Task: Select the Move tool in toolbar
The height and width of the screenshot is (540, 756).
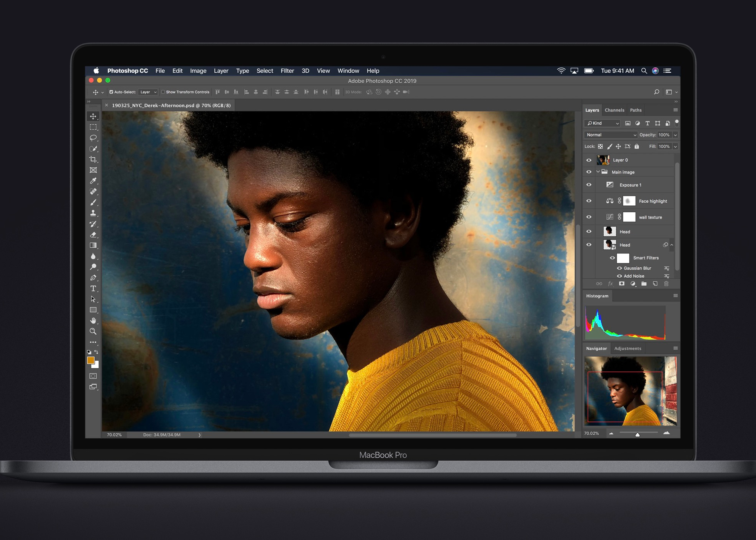Action: [x=93, y=117]
